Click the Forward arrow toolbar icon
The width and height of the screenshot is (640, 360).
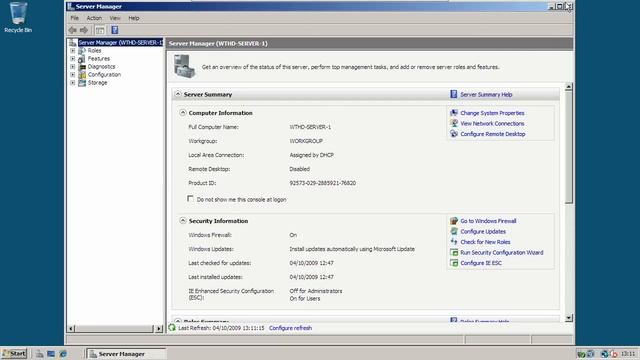pyautogui.click(x=84, y=30)
